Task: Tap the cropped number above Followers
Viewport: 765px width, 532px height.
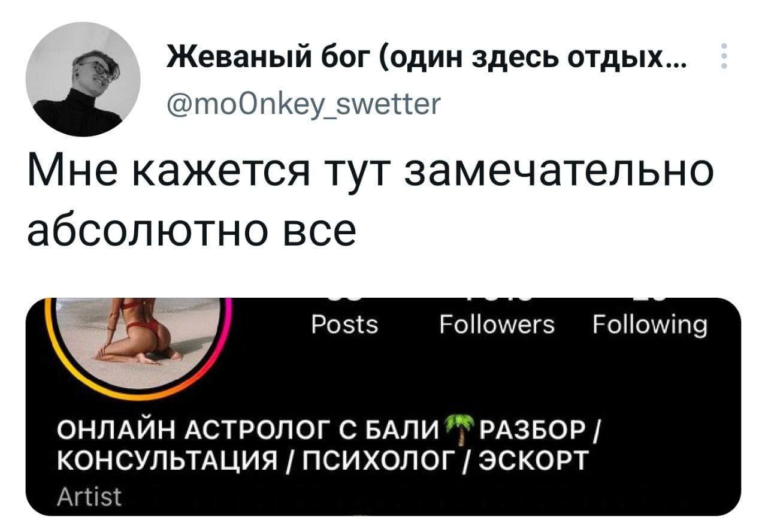Action: click(497, 300)
